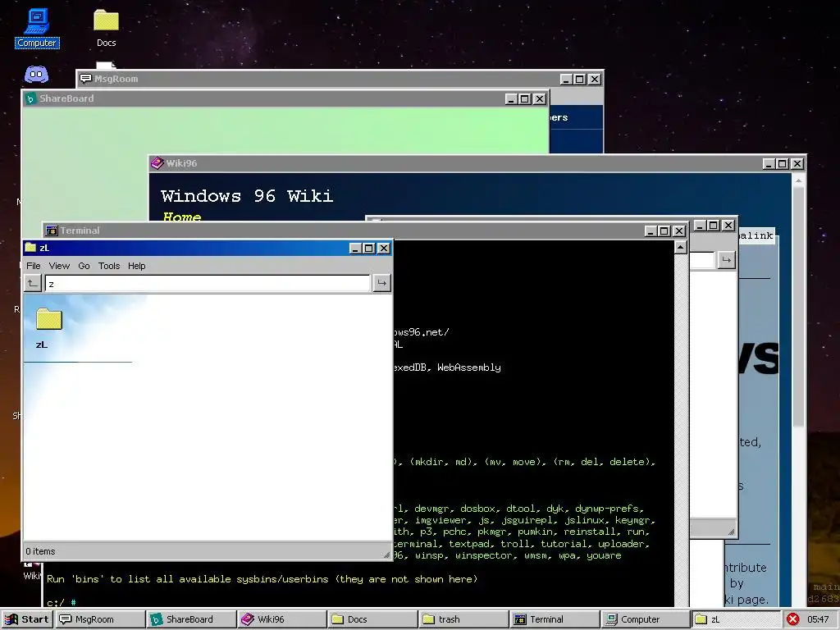Open the File menu in zL explorer
This screenshot has height=630, width=840.
[33, 266]
